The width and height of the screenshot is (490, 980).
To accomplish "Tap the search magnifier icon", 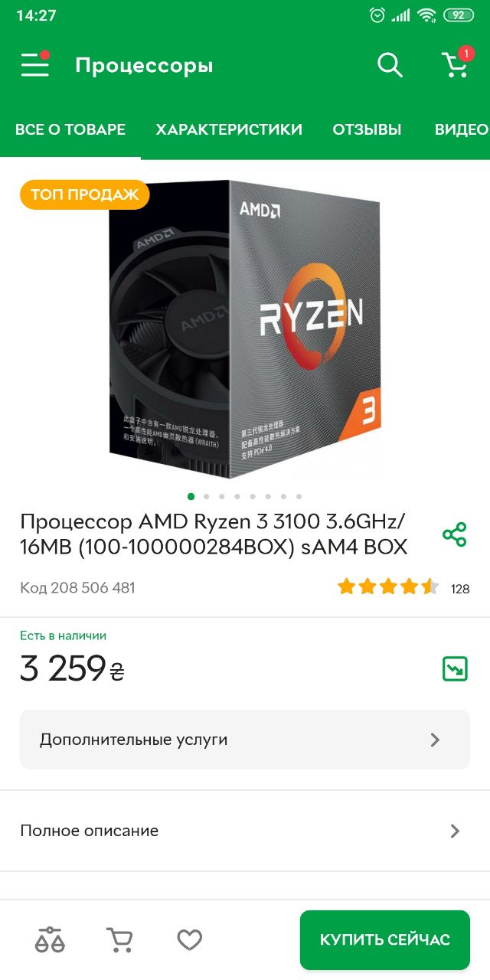I will [x=390, y=65].
